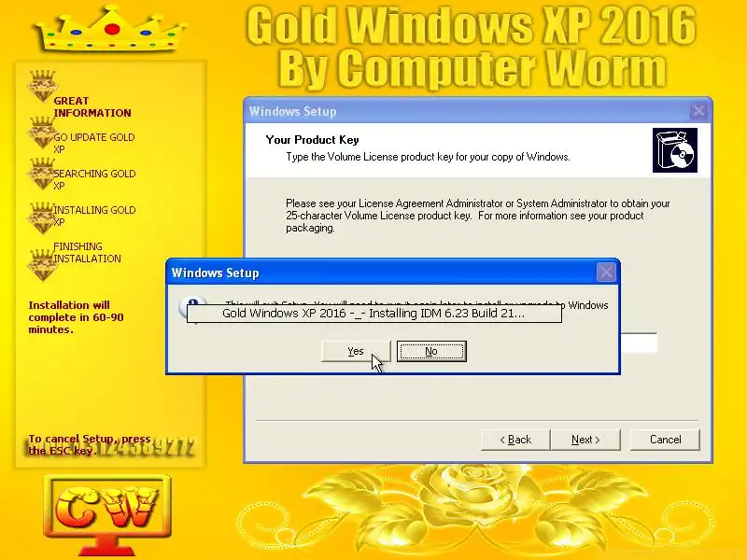
Task: Click the Back button in product key window
Action: click(515, 440)
